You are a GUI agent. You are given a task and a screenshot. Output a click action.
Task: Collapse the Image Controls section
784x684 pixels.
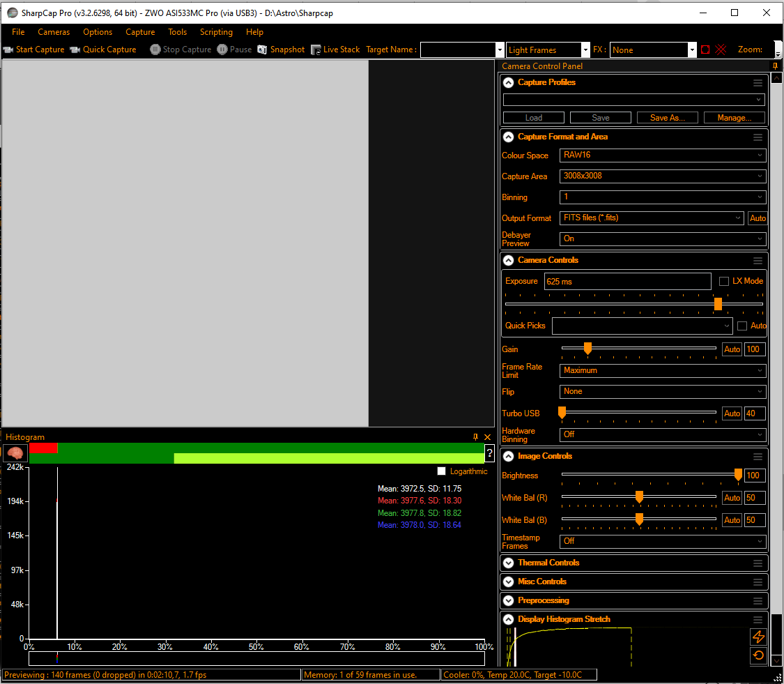509,456
